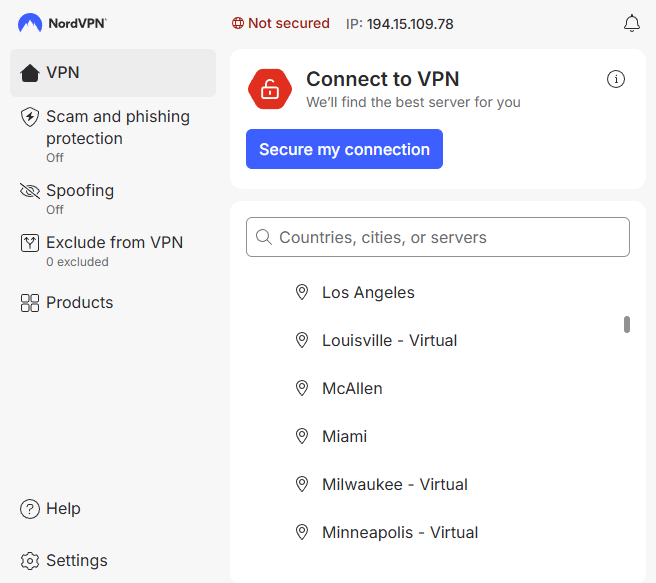Click the IP address 194.15.109.78
This screenshot has height=583, width=656.
[x=410, y=24]
